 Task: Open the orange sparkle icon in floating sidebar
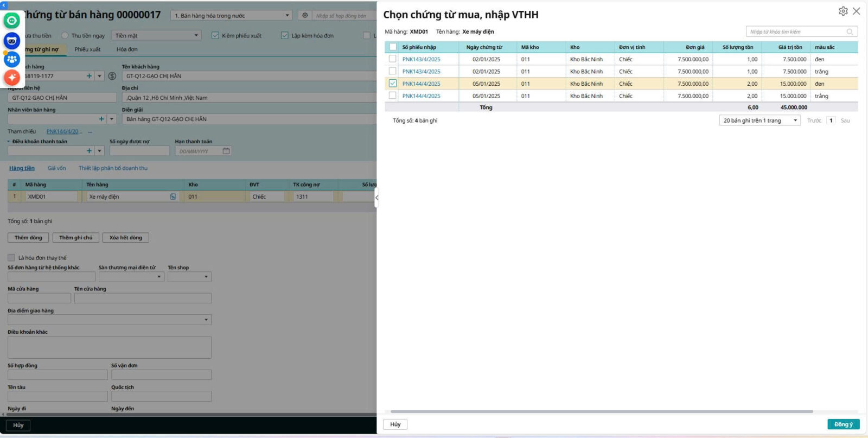(12, 78)
